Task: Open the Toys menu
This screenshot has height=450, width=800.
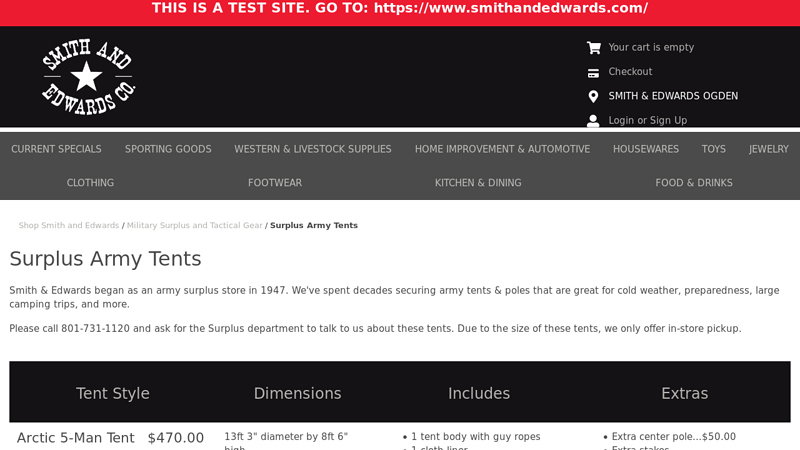Action: coord(714,149)
